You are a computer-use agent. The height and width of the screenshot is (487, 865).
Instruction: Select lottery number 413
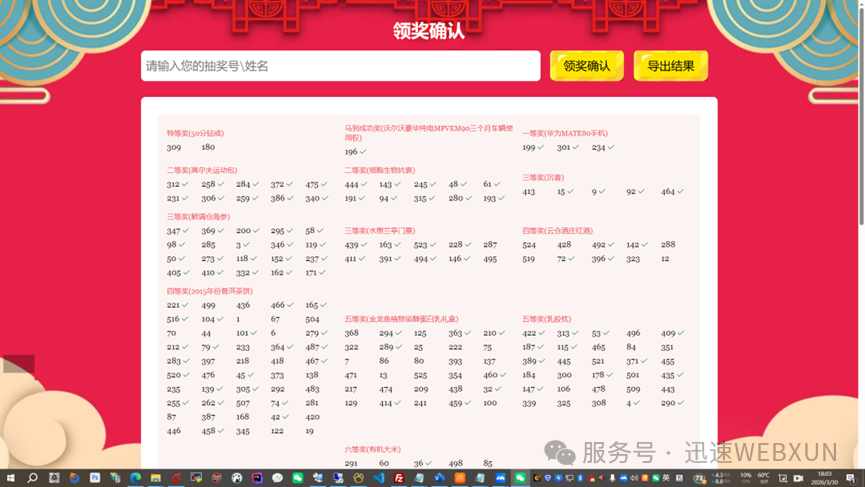pyautogui.click(x=528, y=192)
